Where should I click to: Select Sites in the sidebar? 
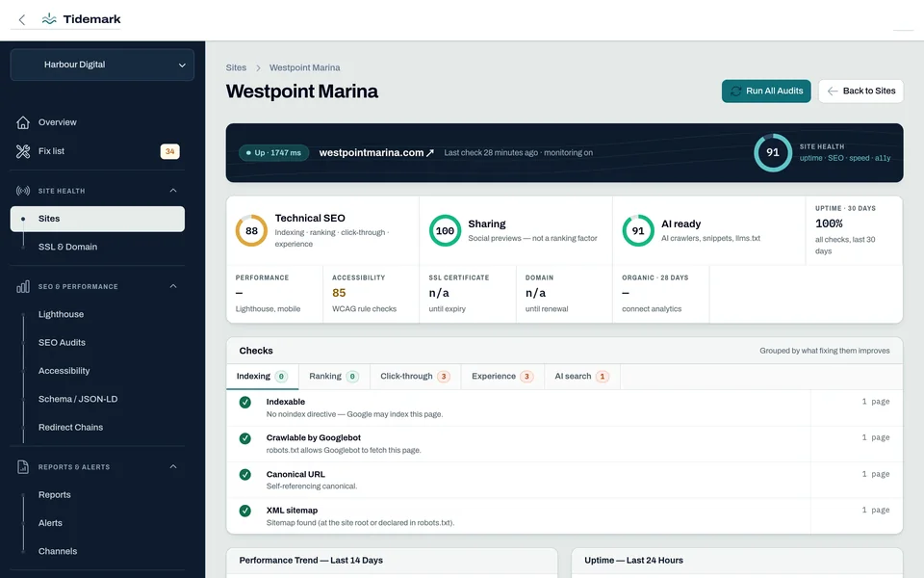97,219
